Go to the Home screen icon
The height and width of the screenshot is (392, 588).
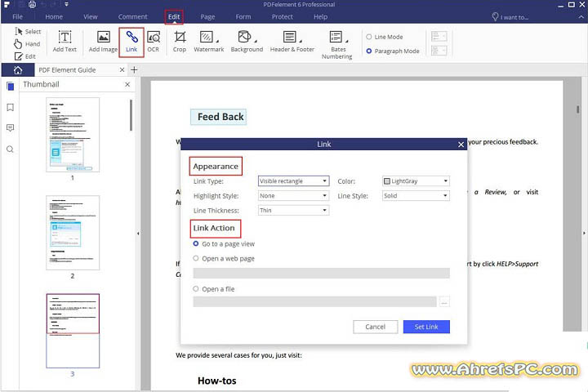[x=18, y=69]
